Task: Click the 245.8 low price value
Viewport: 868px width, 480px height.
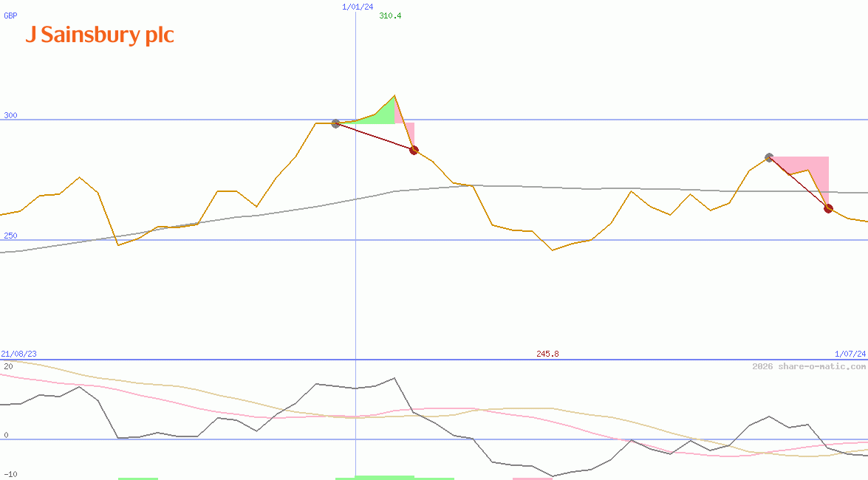Action: point(547,354)
